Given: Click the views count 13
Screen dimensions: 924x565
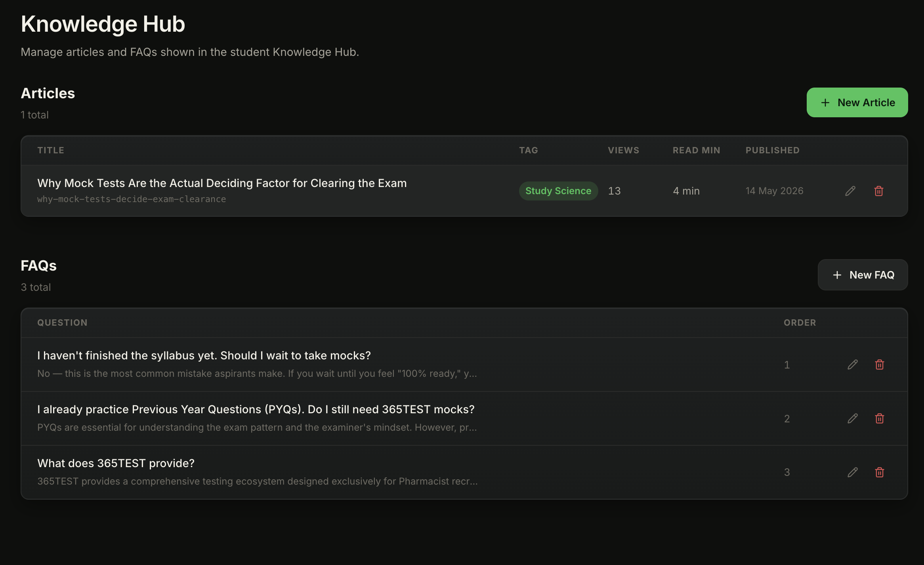Looking at the screenshot, I should [615, 191].
